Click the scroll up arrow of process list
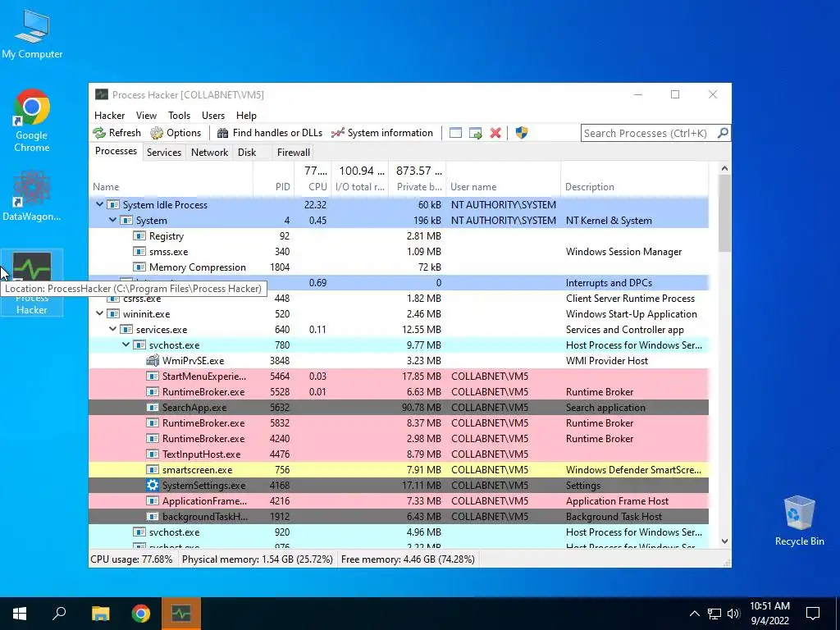840x630 pixels. coord(724,168)
